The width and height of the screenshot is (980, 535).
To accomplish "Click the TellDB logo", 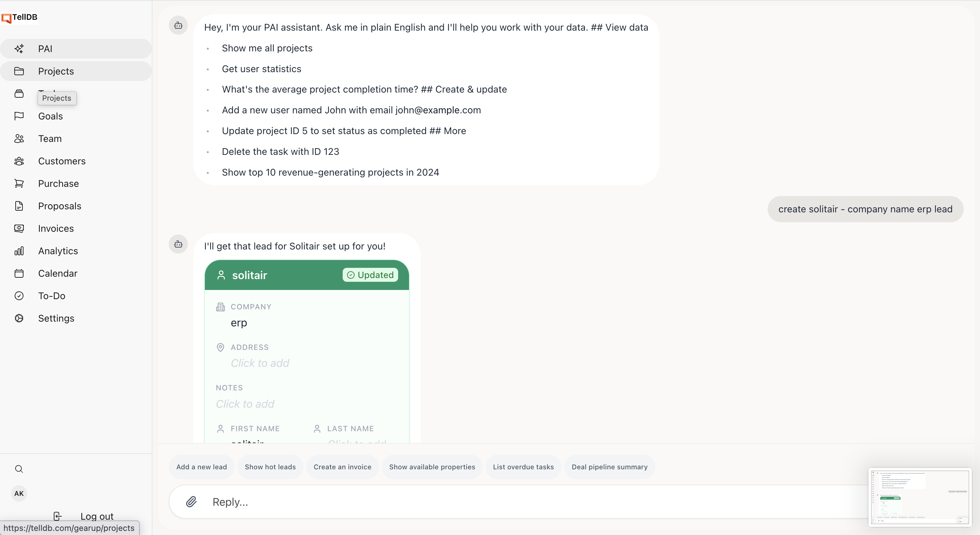I will point(20,17).
